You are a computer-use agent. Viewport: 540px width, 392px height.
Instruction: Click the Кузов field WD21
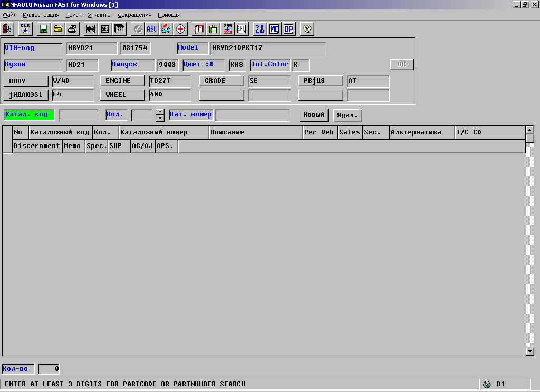pos(82,65)
